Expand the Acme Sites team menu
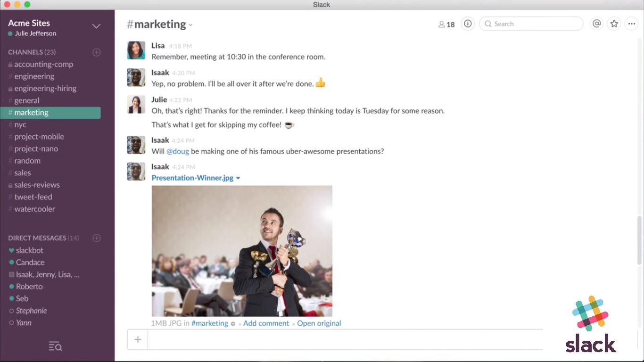 point(96,26)
